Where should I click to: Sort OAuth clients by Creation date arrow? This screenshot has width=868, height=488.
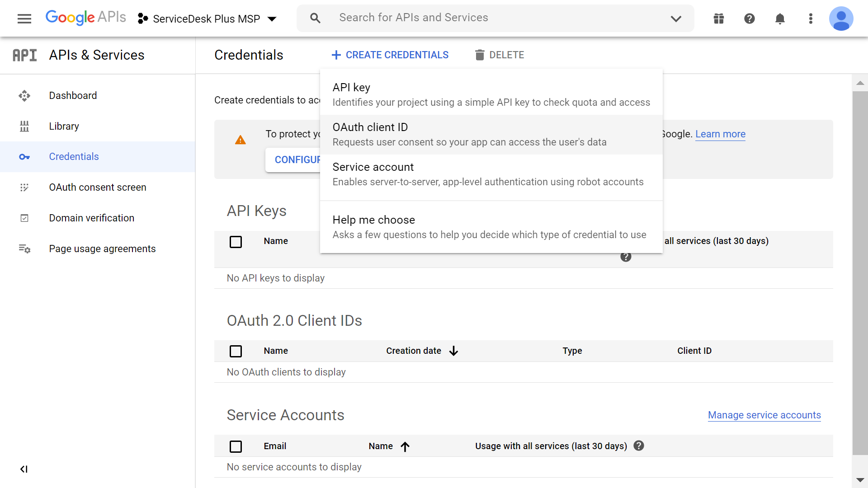point(453,351)
